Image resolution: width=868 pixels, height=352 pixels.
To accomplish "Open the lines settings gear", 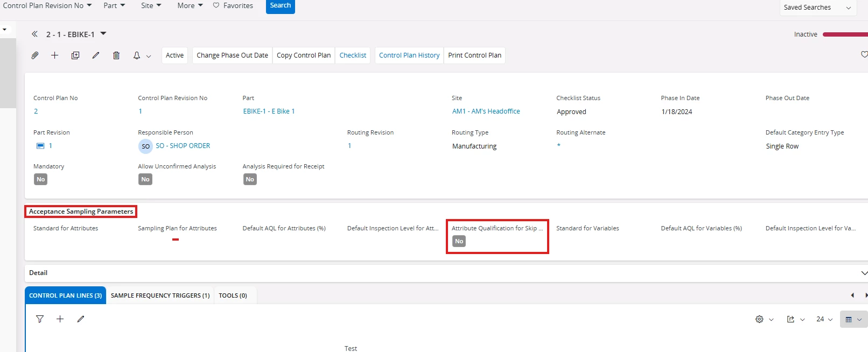I will (759, 319).
